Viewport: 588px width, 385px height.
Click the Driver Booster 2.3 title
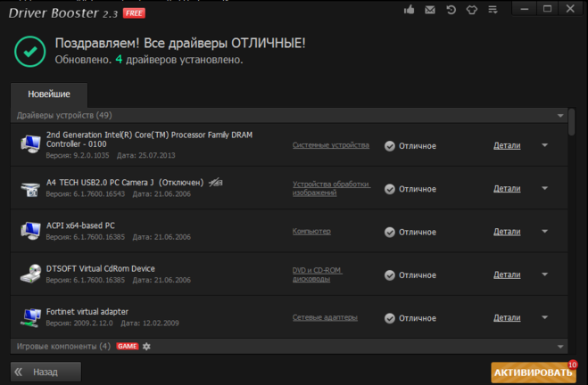63,13
